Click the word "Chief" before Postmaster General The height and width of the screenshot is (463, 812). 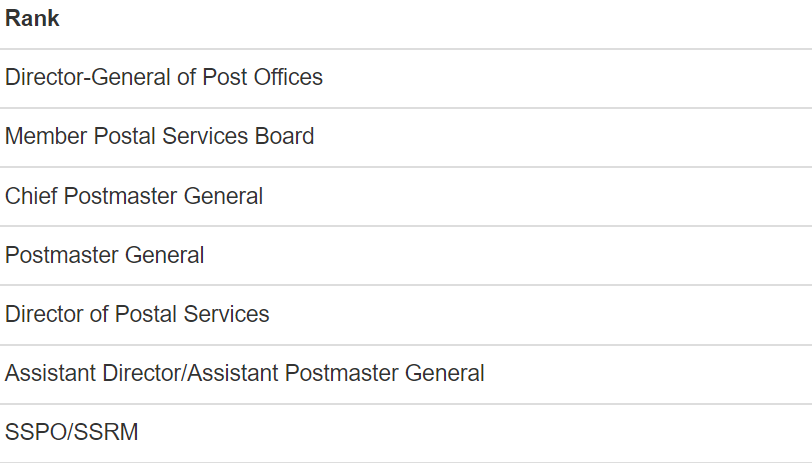coord(31,196)
